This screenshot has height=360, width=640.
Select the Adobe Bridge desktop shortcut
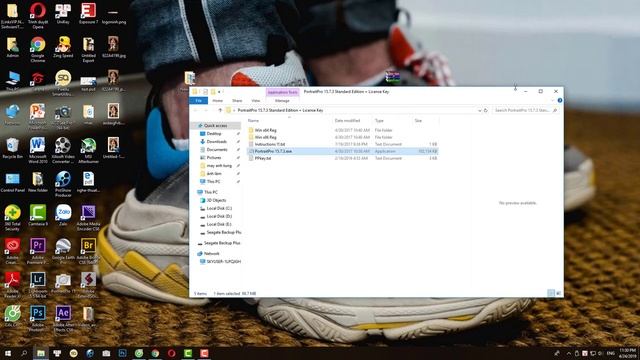tap(88, 251)
